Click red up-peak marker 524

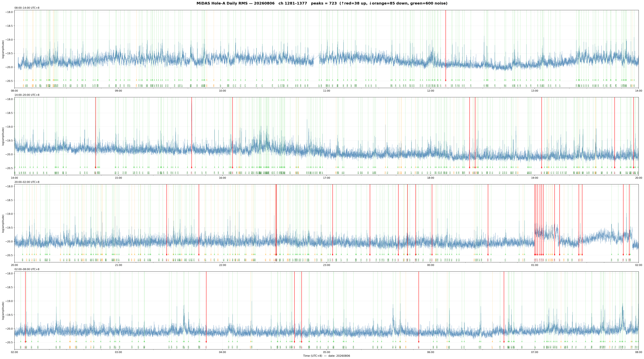333,254
